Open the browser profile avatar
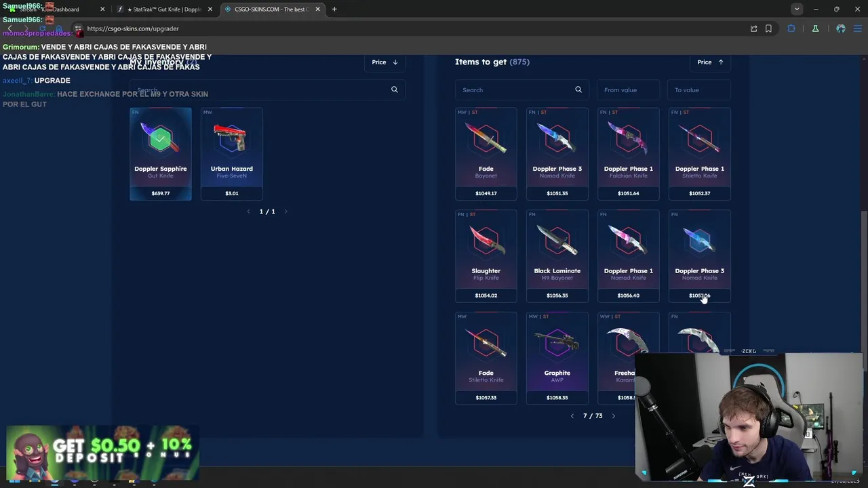The image size is (868, 488). point(841,28)
